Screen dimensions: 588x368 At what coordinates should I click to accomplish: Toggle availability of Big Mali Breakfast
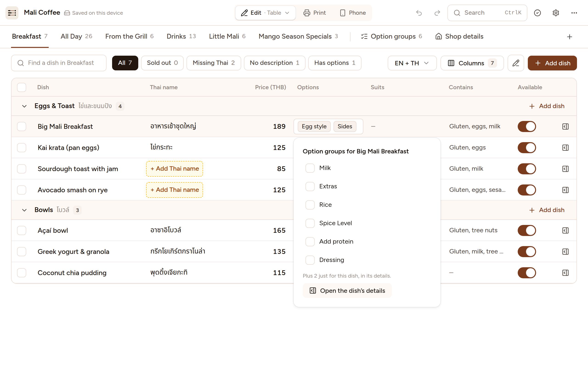coord(526,126)
